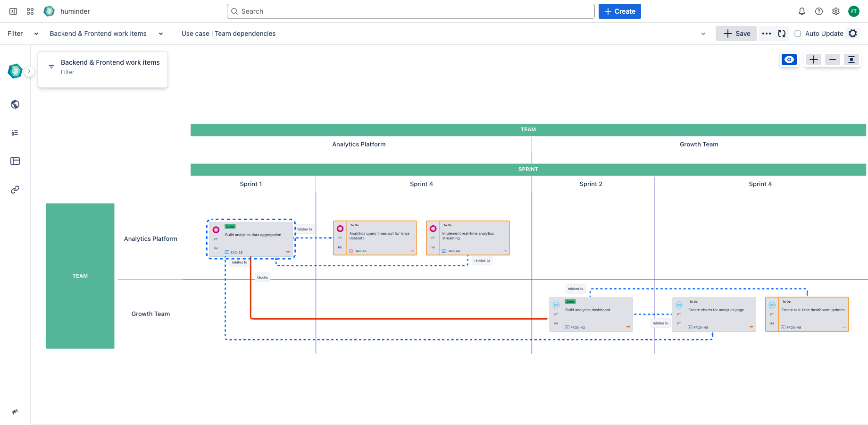Select the list view icon in left sidebar
The height and width of the screenshot is (425, 868).
point(15,132)
